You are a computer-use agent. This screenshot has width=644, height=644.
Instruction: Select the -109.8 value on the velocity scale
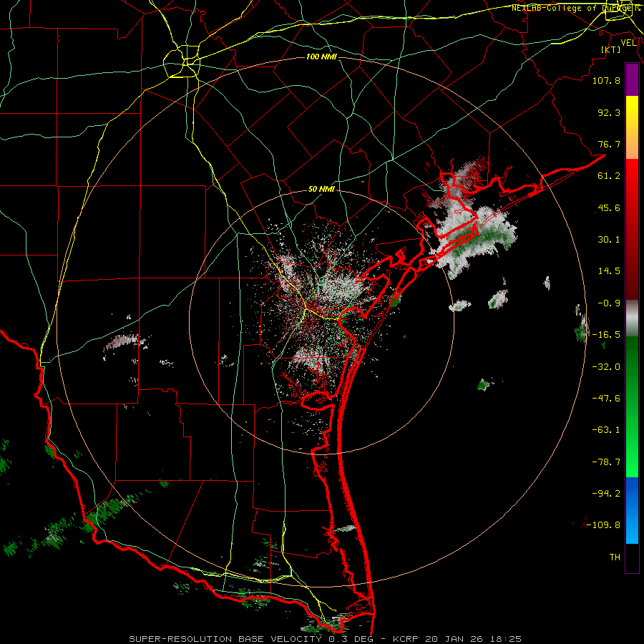pos(604,525)
